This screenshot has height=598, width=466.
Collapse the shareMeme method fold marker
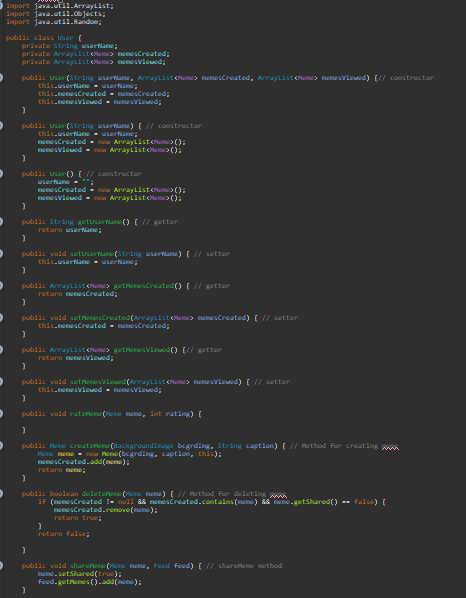pos(1,566)
